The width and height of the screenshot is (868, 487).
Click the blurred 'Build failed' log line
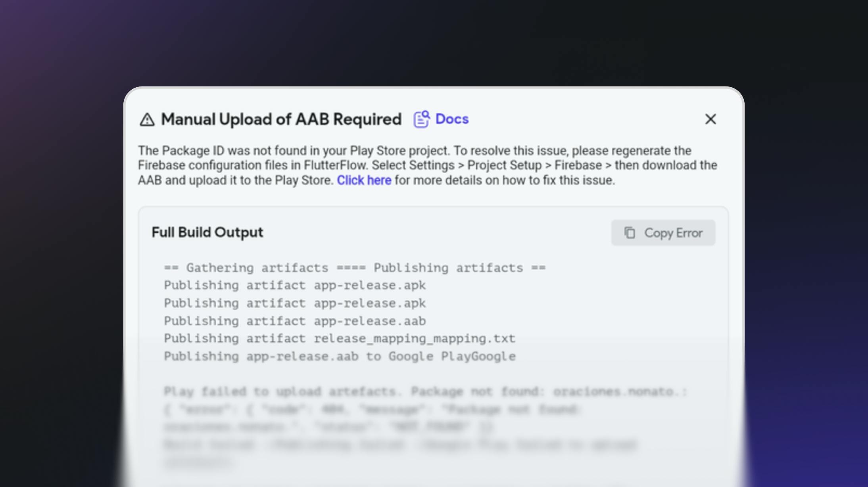tap(400, 445)
